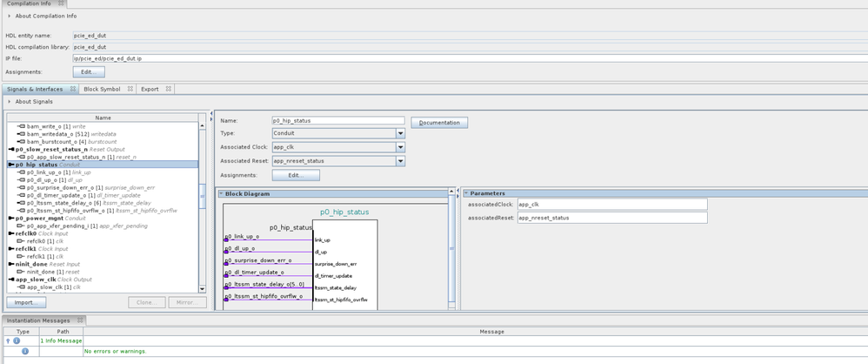
Task: Expand About Compilation Info section
Action: click(x=10, y=16)
